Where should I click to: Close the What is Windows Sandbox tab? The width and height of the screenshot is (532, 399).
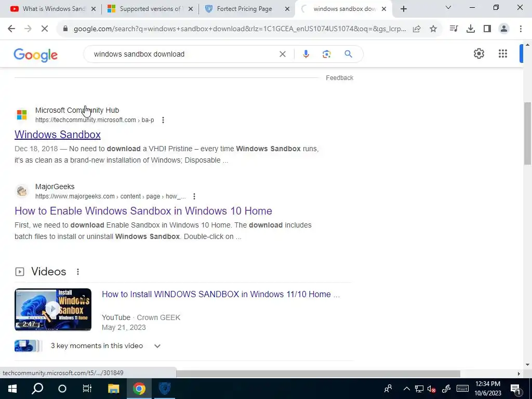[x=94, y=9]
